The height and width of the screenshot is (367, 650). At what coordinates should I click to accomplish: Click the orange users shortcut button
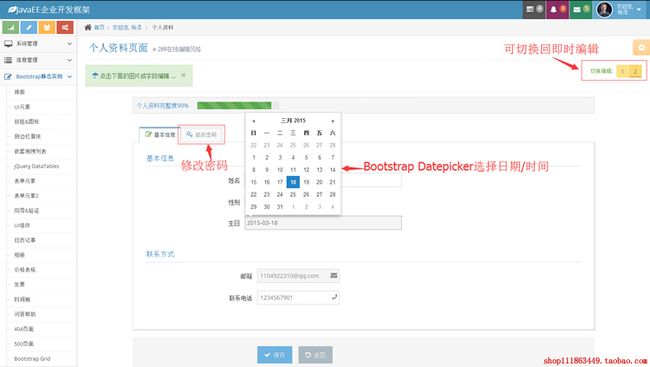point(47,27)
